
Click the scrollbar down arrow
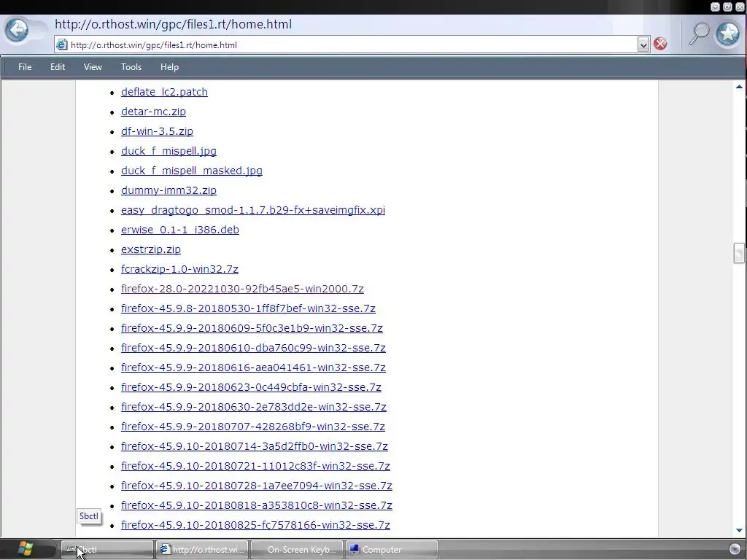[x=739, y=530]
